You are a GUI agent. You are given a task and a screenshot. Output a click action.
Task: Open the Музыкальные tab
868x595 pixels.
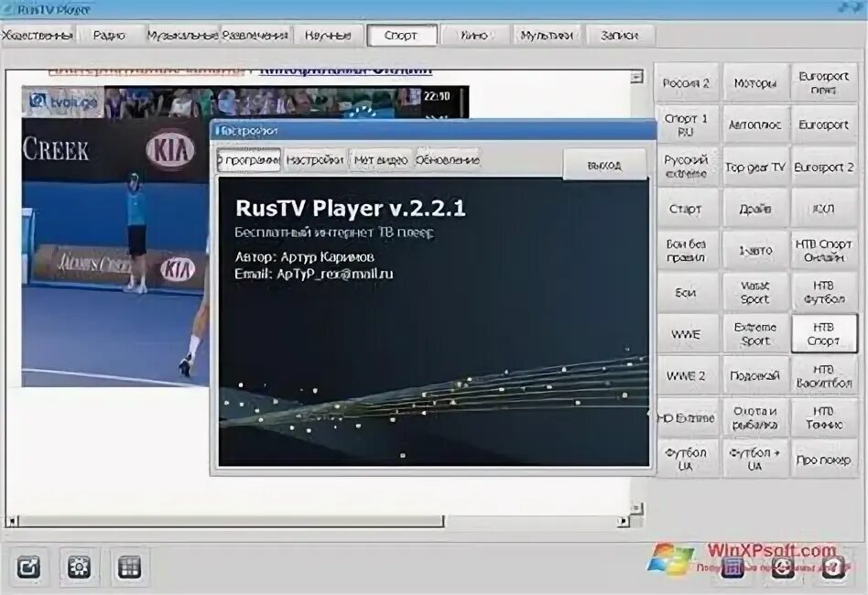[x=183, y=36]
